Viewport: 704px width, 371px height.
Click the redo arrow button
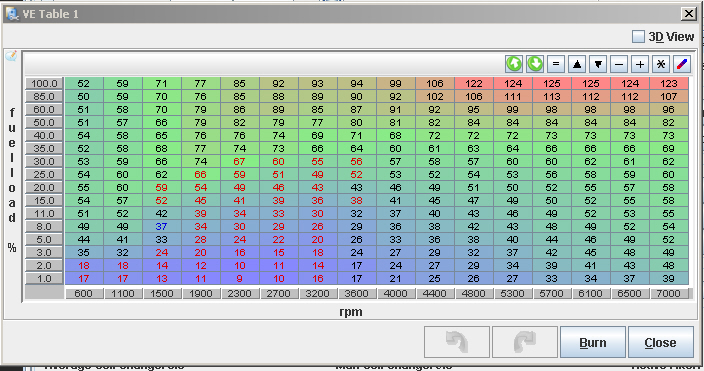pyautogui.click(x=525, y=342)
